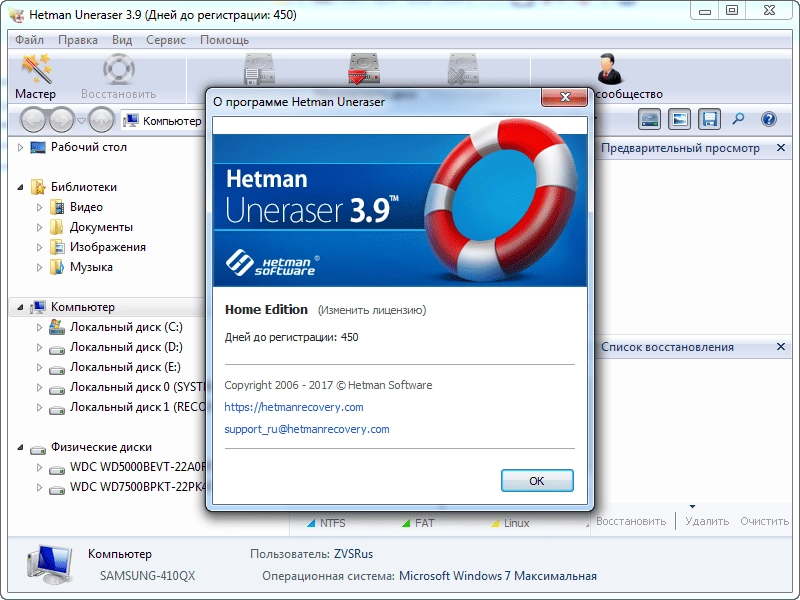Go forward with the right navigation arrow

(x=62, y=120)
